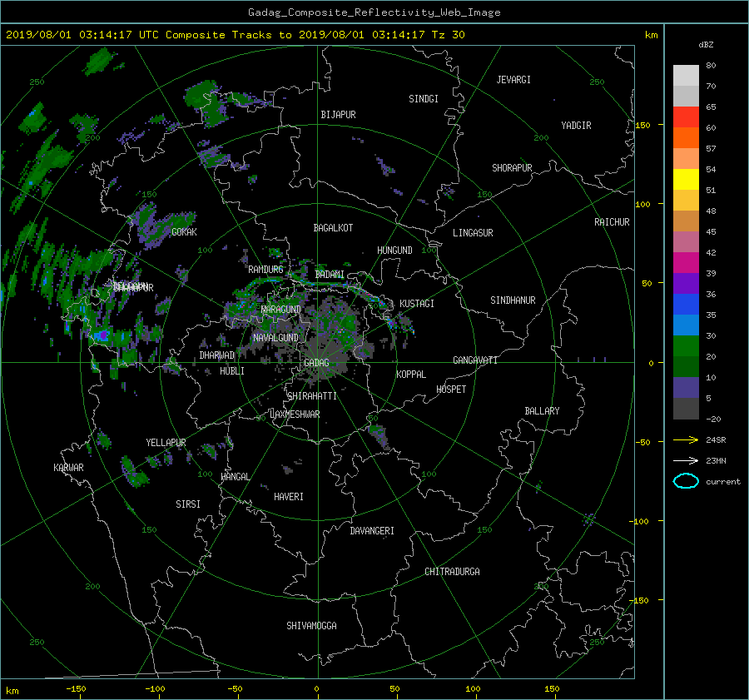Click the KARWAR city label
This screenshot has height=700, width=749.
[68, 468]
